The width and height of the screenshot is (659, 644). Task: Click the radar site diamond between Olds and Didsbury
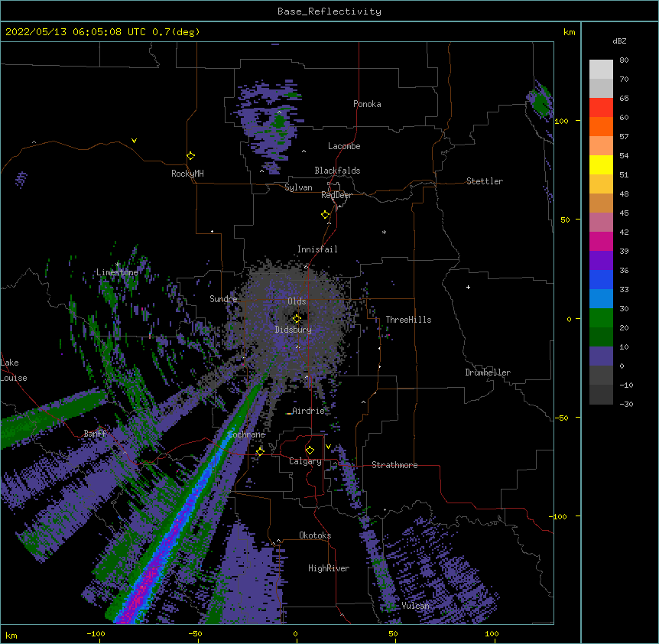pyautogui.click(x=297, y=318)
